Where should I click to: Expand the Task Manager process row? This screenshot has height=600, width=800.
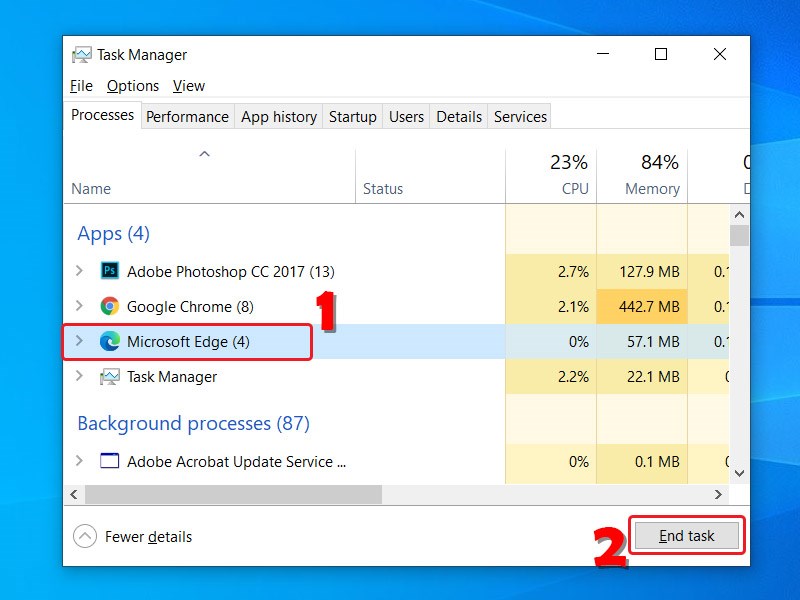pos(79,376)
